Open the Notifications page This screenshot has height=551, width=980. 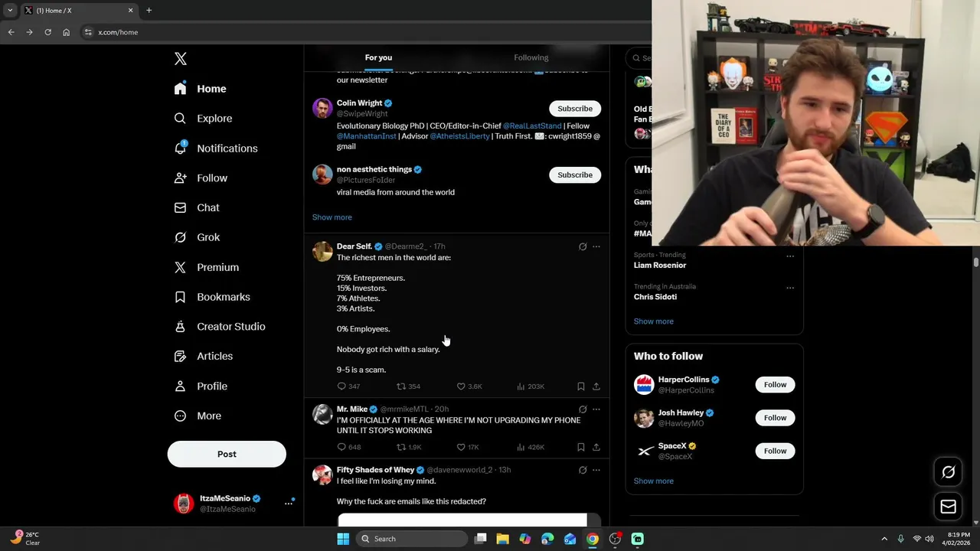coord(216,148)
